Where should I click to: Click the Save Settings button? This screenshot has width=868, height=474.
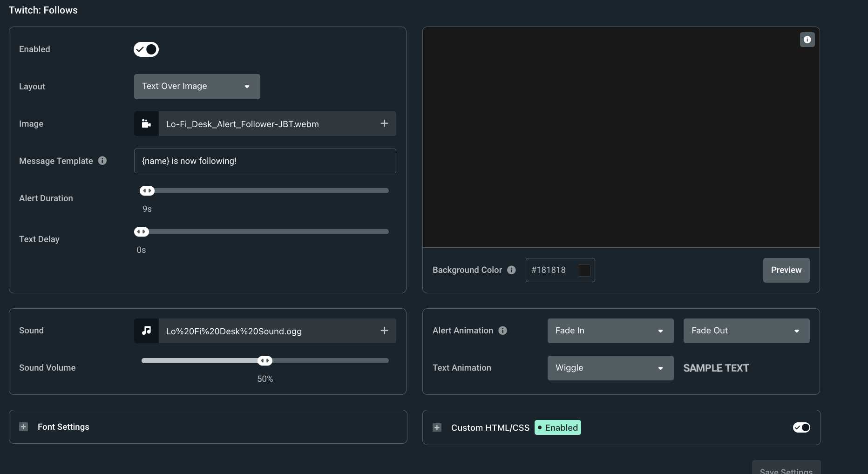786,468
